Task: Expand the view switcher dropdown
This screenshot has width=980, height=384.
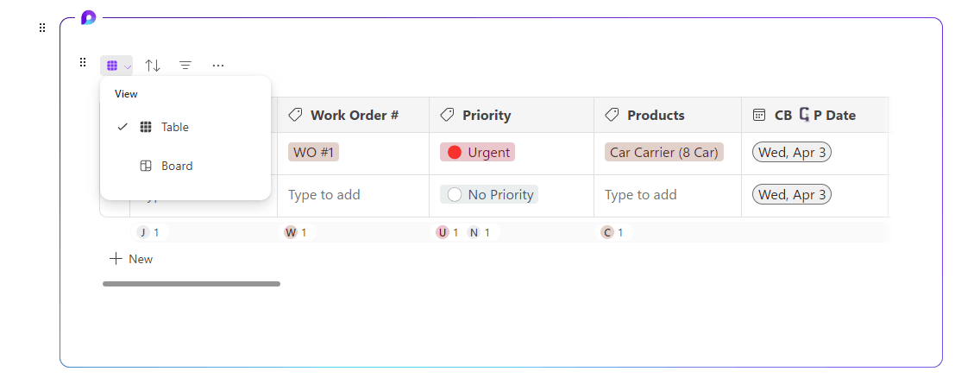Action: tap(116, 66)
